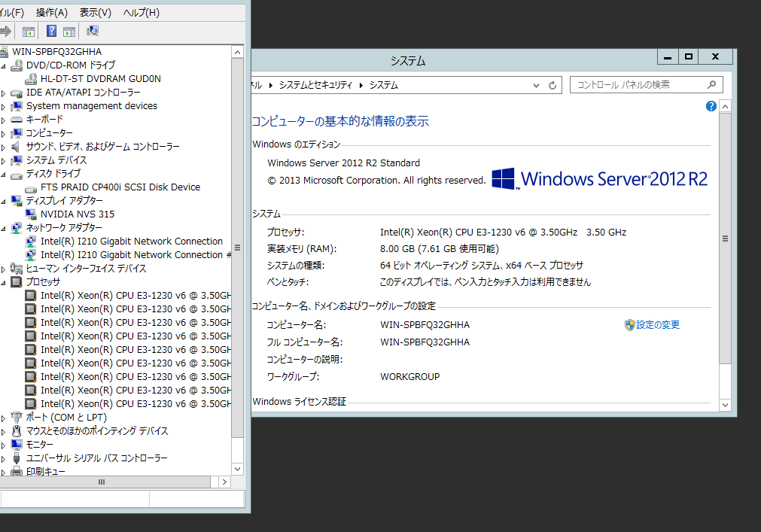The height and width of the screenshot is (532, 761).
Task: Expand the キーボード node
Action: coord(4,120)
